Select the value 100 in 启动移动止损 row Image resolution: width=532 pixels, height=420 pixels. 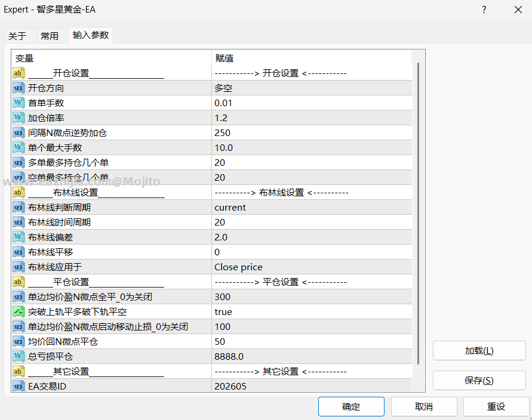click(x=312, y=327)
